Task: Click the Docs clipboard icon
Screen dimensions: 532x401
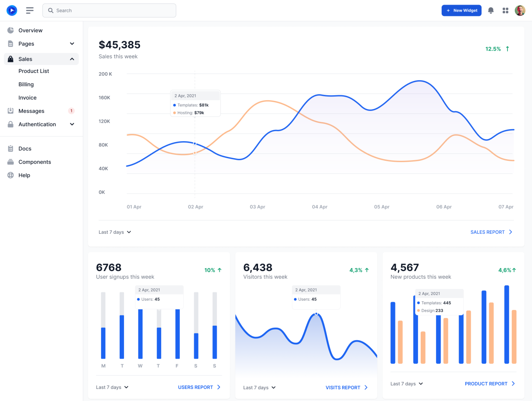Action: pyautogui.click(x=11, y=149)
